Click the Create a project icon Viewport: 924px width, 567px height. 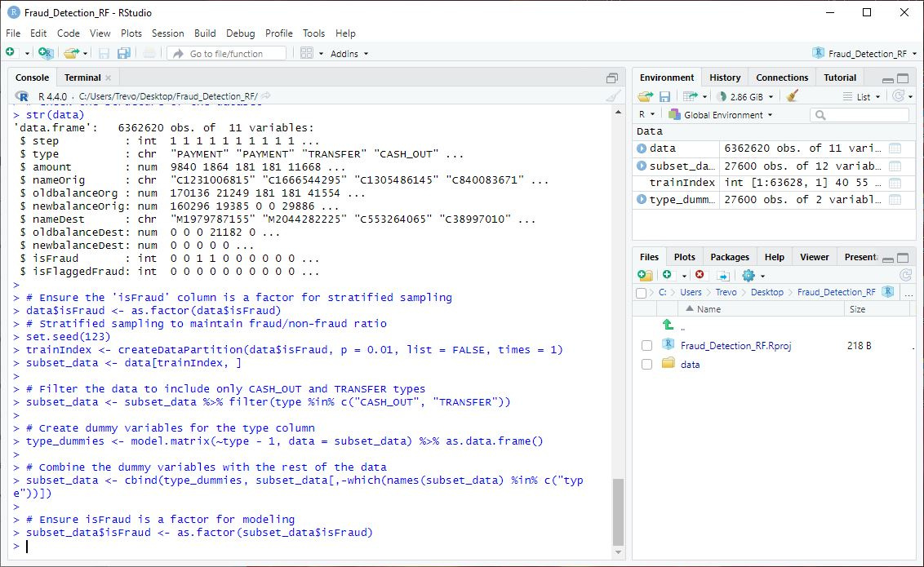point(46,53)
